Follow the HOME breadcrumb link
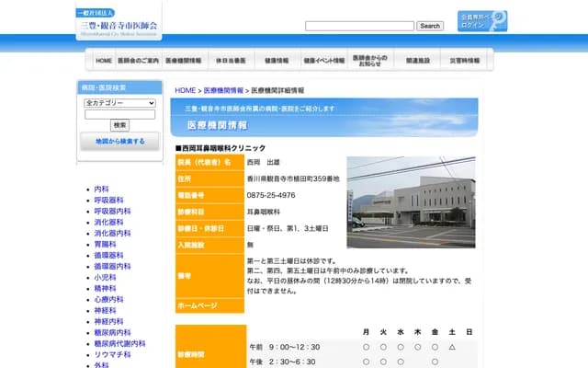This screenshot has width=588, height=368. (185, 90)
